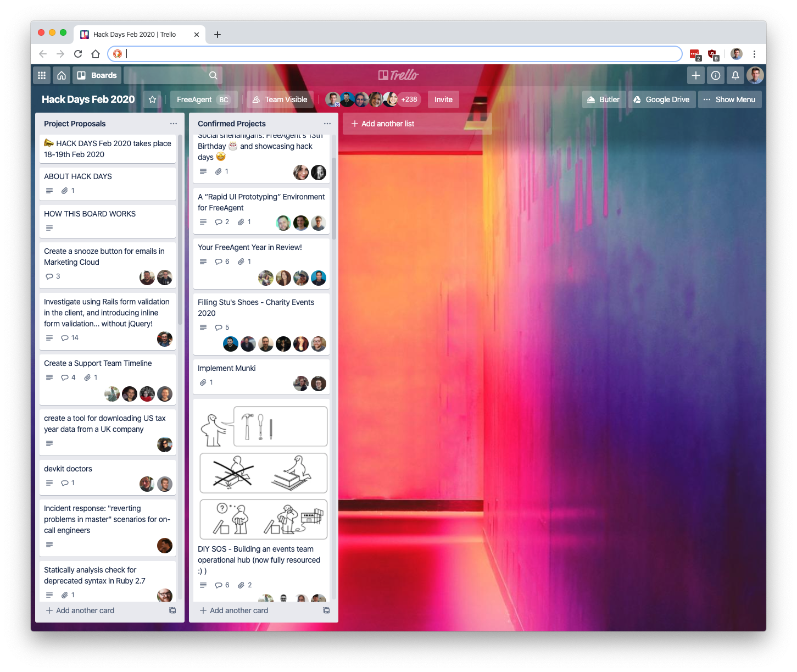
Task: Go to Trello home via house icon
Action: (62, 75)
